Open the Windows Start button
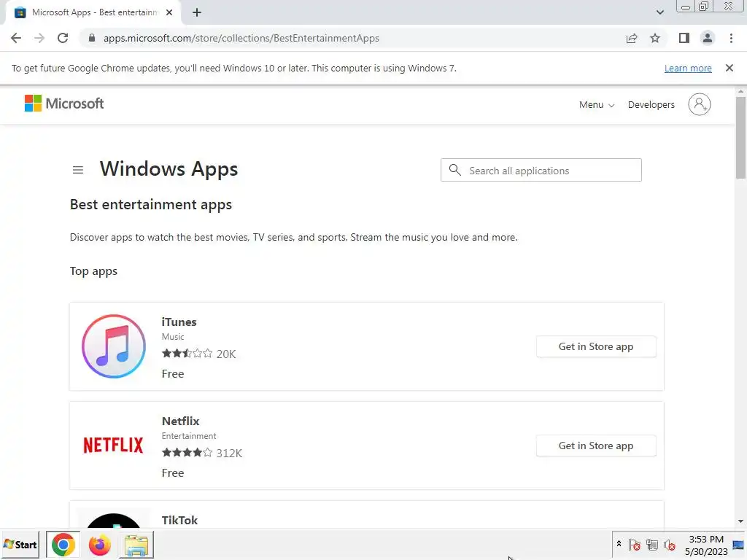747x560 pixels. coord(20,544)
